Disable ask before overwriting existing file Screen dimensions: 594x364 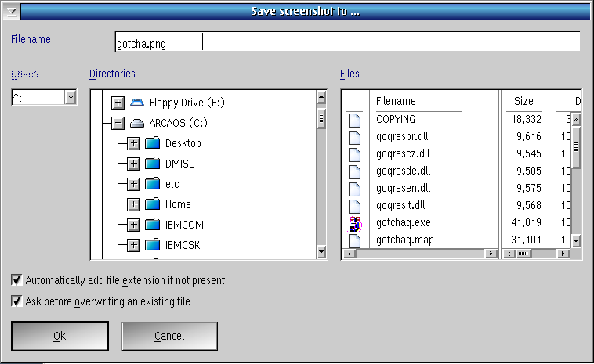point(16,301)
